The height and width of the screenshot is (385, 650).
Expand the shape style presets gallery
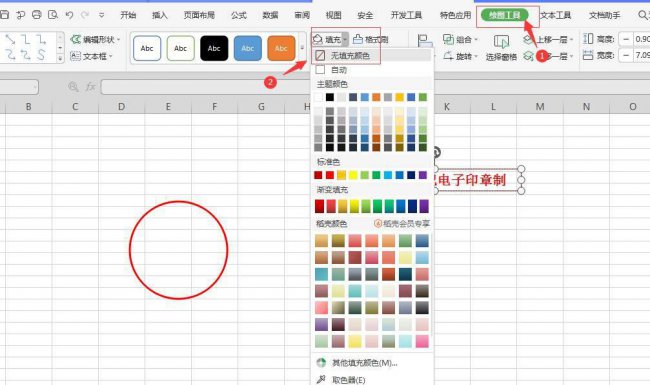[x=302, y=48]
